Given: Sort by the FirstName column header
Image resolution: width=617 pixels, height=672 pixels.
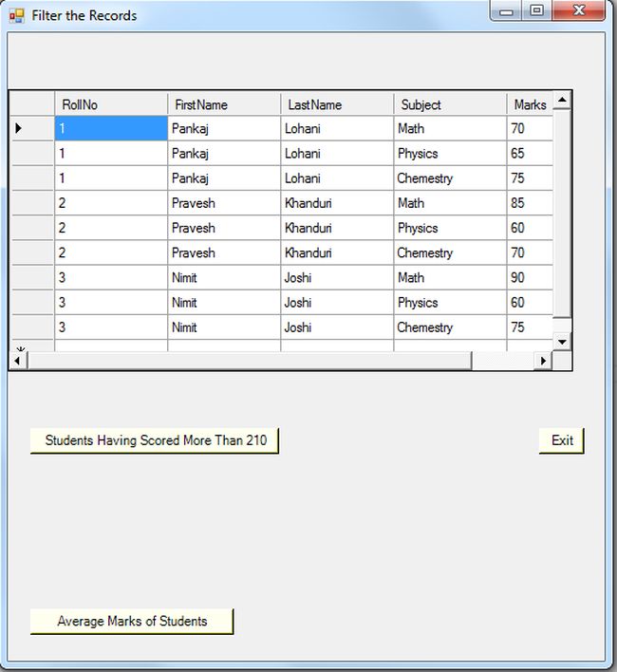Looking at the screenshot, I should click(x=224, y=104).
